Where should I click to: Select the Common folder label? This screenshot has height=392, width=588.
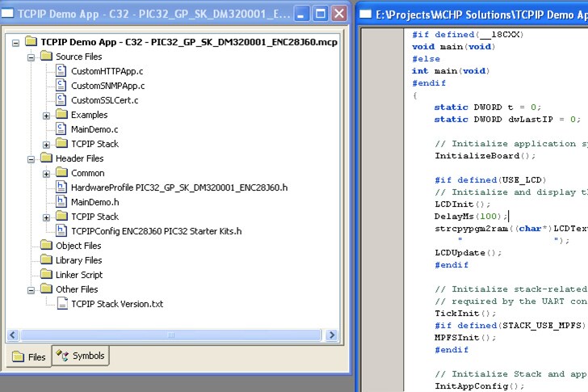pyautogui.click(x=88, y=173)
